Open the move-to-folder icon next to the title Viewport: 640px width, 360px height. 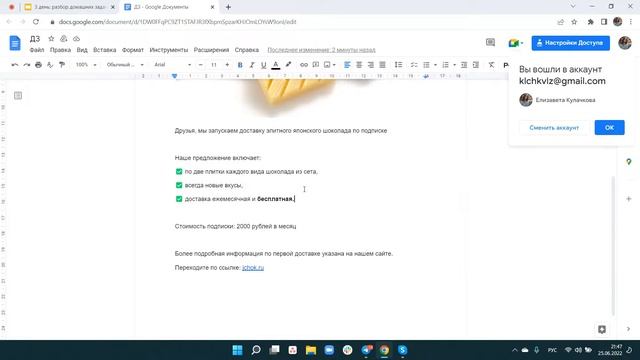tap(64, 39)
